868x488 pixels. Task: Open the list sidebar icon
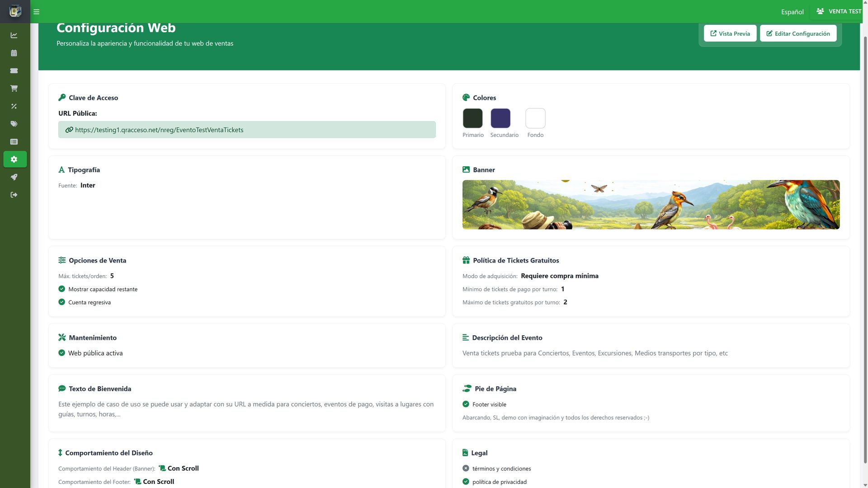[x=14, y=141]
